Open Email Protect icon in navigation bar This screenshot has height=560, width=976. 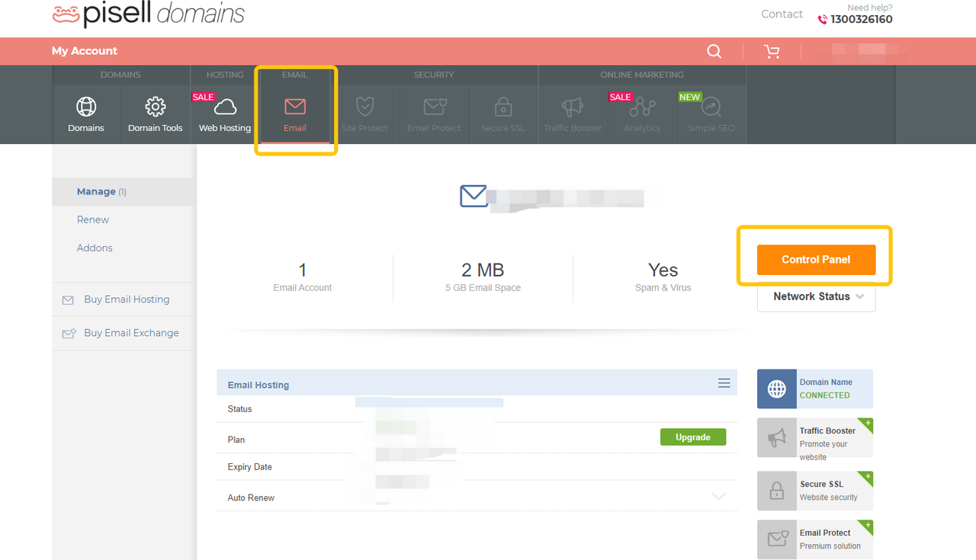click(x=434, y=107)
